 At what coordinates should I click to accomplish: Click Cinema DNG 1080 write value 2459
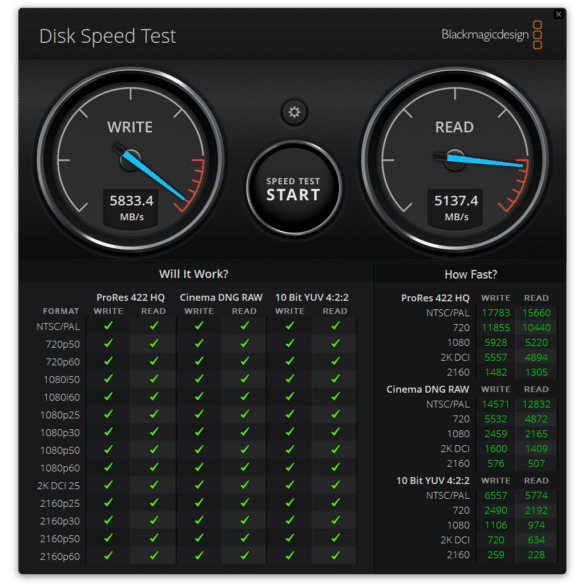496,434
